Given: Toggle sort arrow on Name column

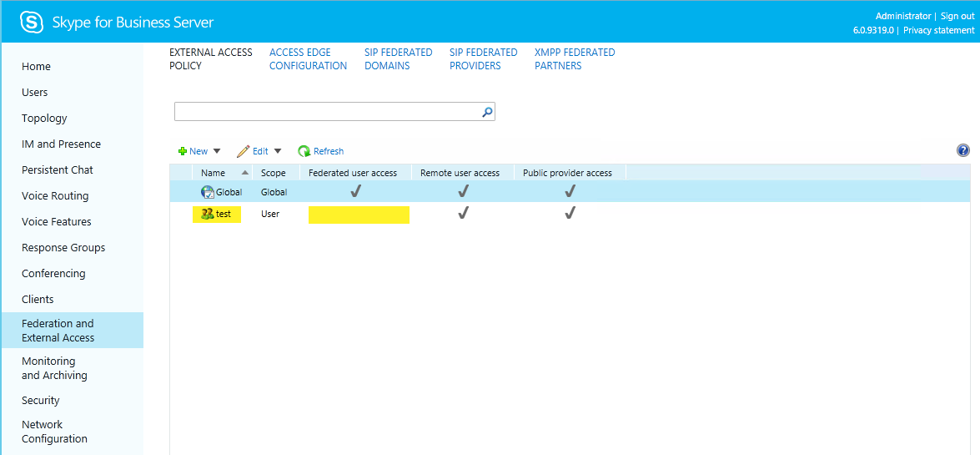Looking at the screenshot, I should pos(245,173).
